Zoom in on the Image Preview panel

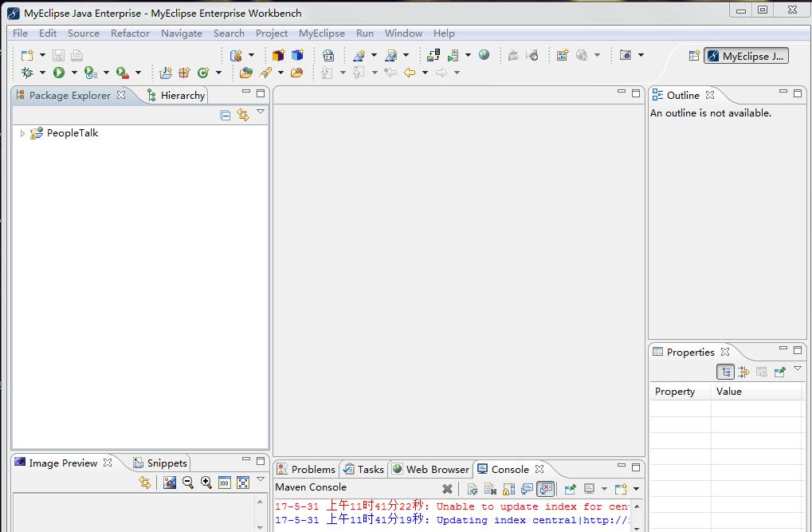click(206, 483)
